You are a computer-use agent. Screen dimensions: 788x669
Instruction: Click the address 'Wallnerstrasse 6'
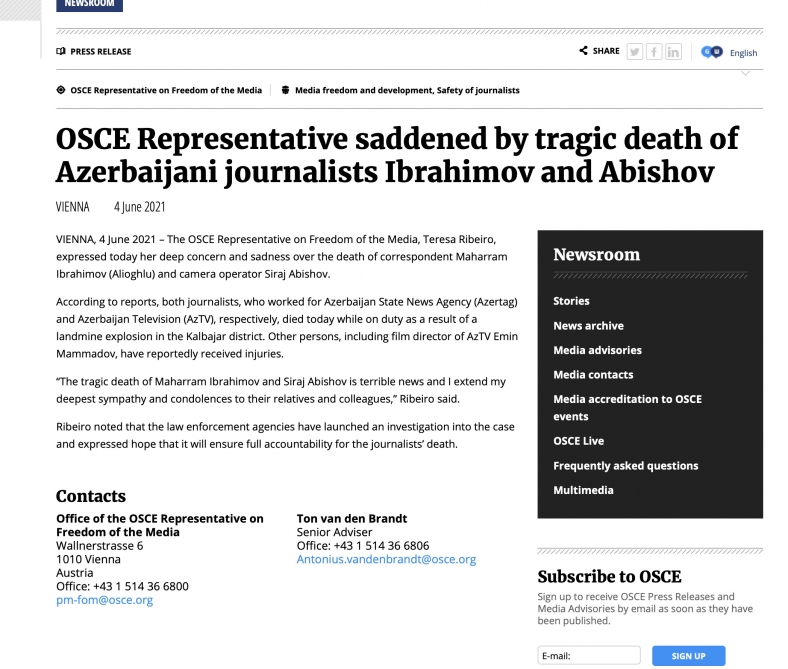click(100, 546)
